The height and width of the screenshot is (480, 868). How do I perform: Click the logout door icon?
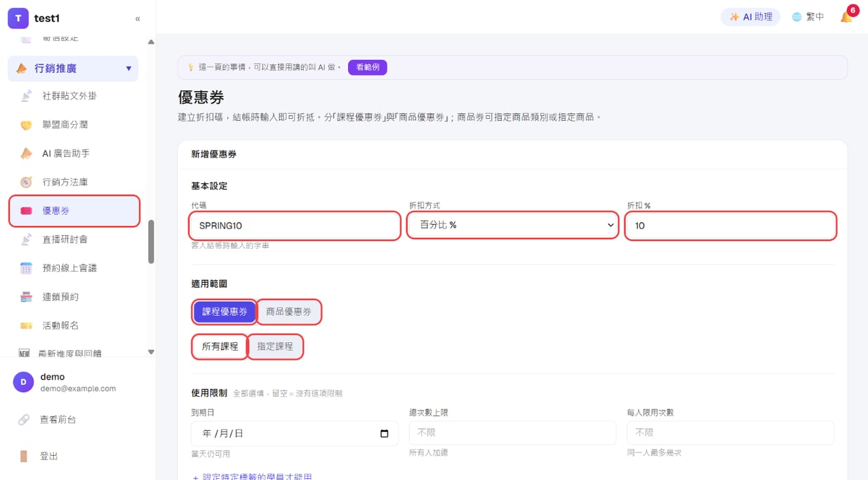[x=24, y=456]
